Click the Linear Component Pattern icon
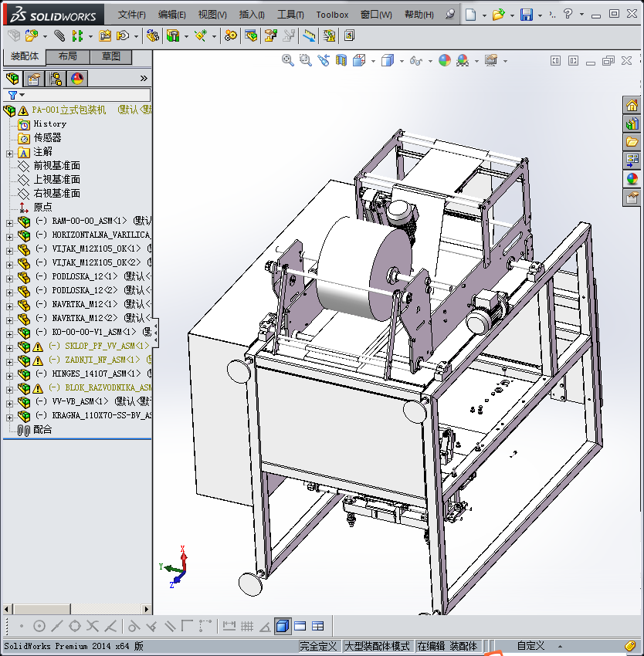 coord(77,36)
